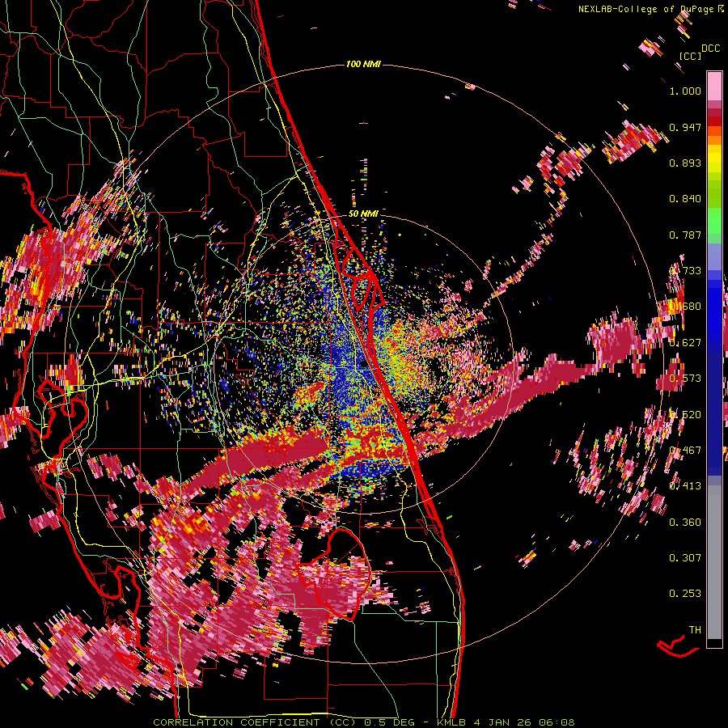Pick the light pink color bar segment
Viewport: 728px width, 728px height.
(x=714, y=86)
